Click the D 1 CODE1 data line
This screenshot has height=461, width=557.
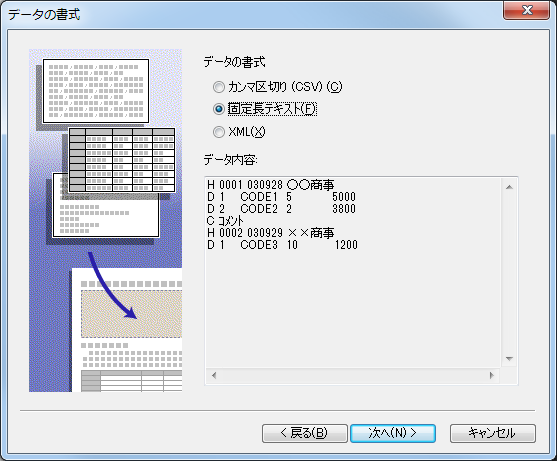(x=281, y=197)
